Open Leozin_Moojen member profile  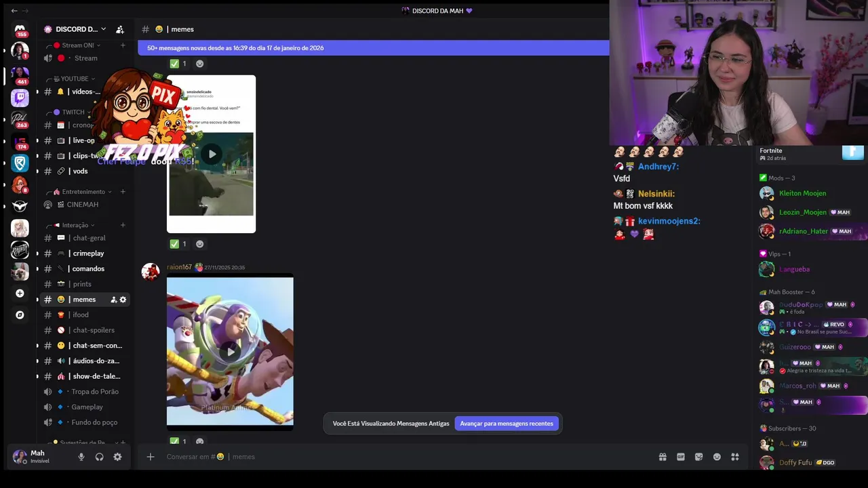pyautogui.click(x=812, y=212)
